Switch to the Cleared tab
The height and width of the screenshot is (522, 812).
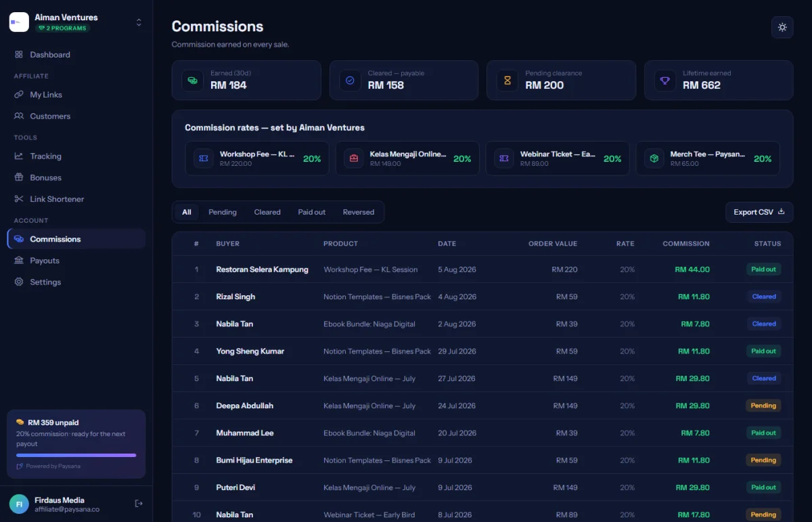pyautogui.click(x=267, y=212)
